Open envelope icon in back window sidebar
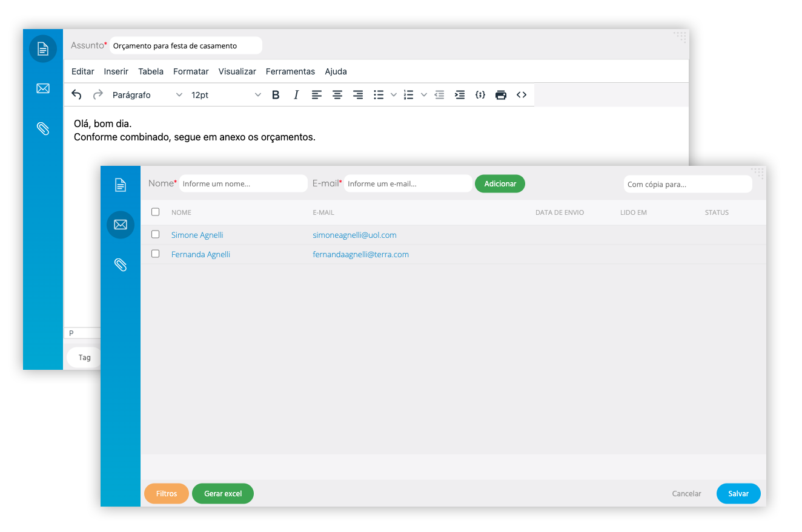This screenshot has width=802, height=532. point(43,88)
